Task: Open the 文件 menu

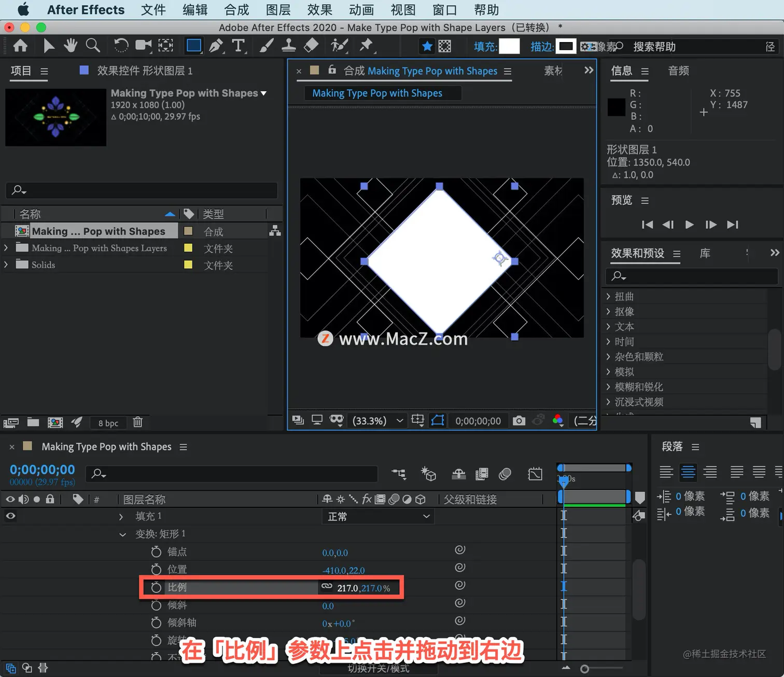Action: pyautogui.click(x=153, y=10)
